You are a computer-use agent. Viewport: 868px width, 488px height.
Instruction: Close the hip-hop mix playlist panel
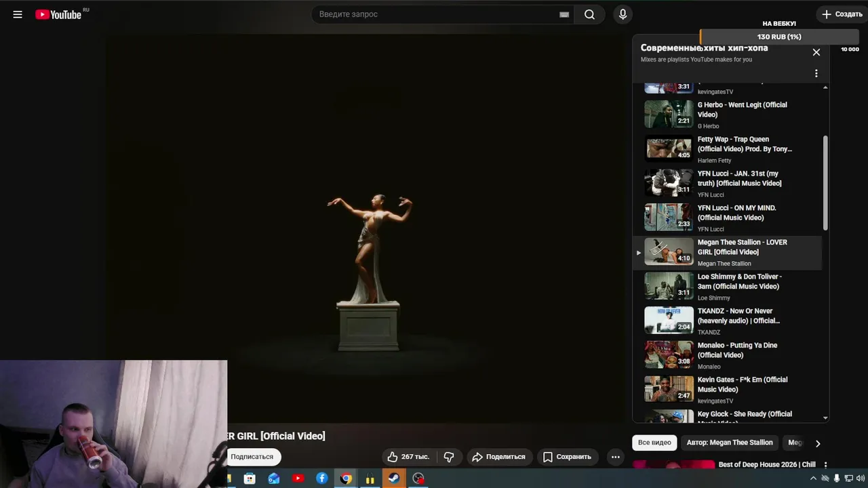[x=816, y=52]
